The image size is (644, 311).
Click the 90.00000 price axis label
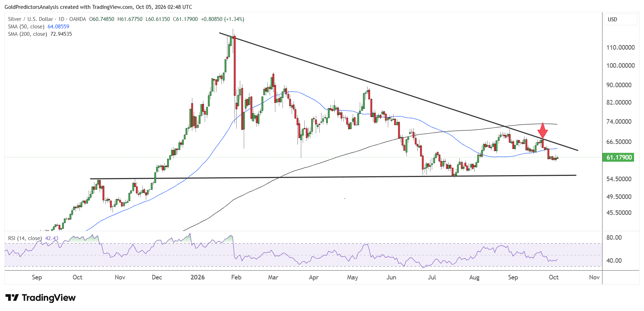point(619,85)
